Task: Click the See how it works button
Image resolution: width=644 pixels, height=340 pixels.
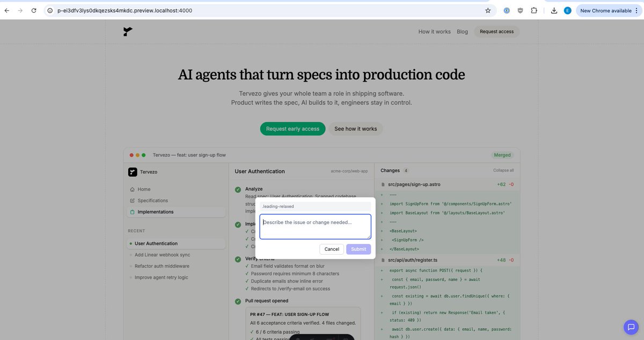Action: click(x=356, y=129)
